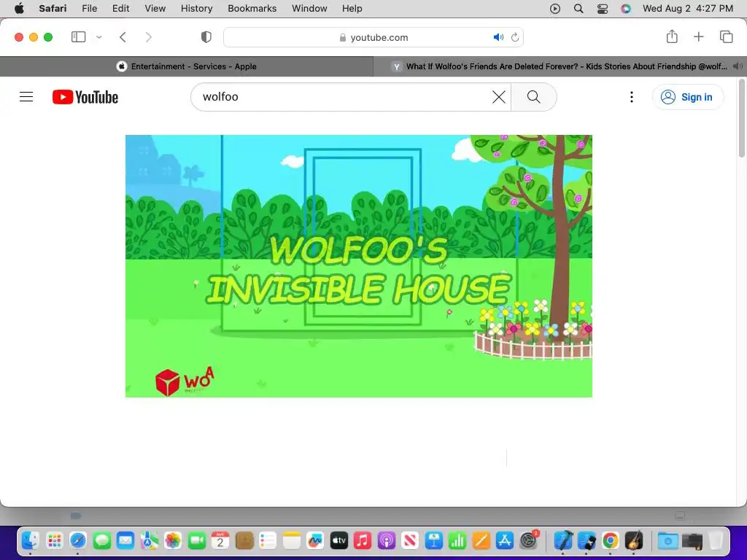The height and width of the screenshot is (560, 747).
Task: Open Google Chrome from the Dock
Action: click(x=611, y=540)
